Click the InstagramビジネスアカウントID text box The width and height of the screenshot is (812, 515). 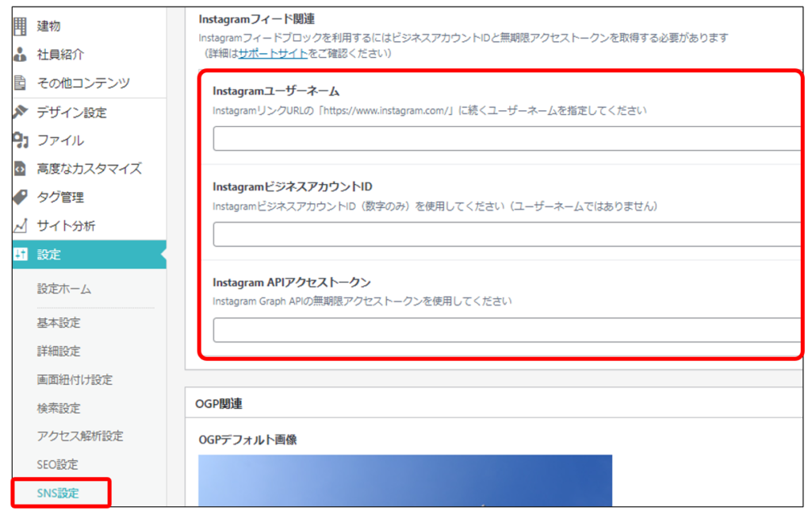tap(507, 234)
